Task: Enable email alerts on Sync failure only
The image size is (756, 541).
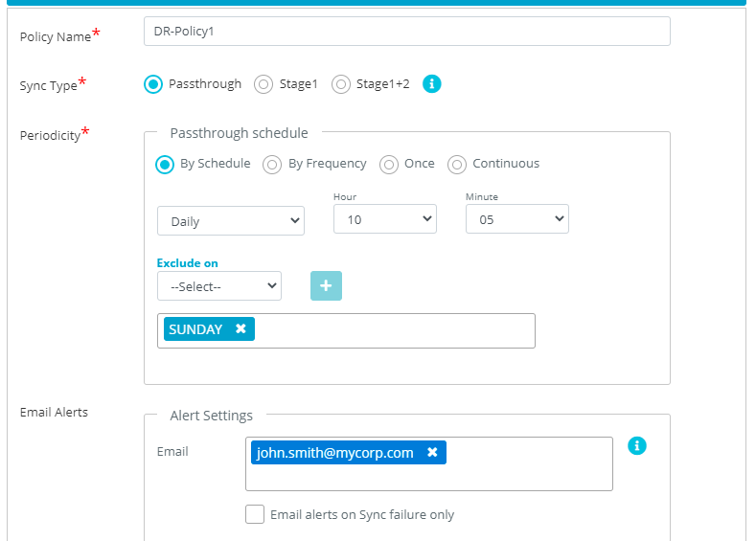Action: [255, 515]
